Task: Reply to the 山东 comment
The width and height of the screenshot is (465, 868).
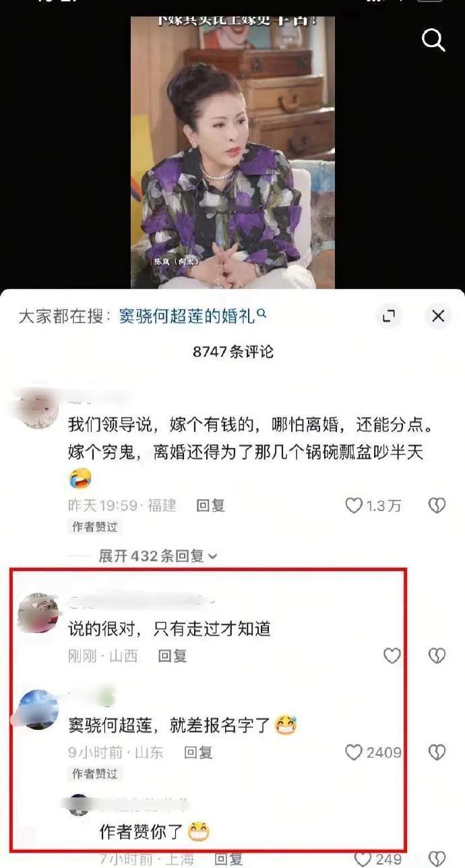Action: (198, 752)
